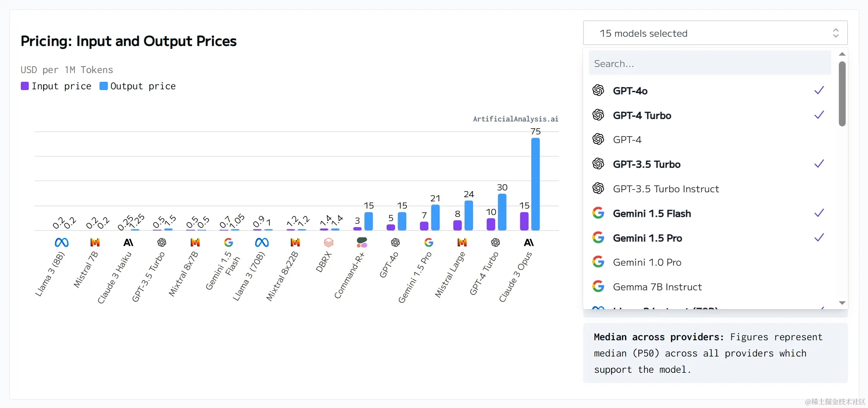Click the 'Median across providers:' note text
868x408 pixels.
click(659, 337)
